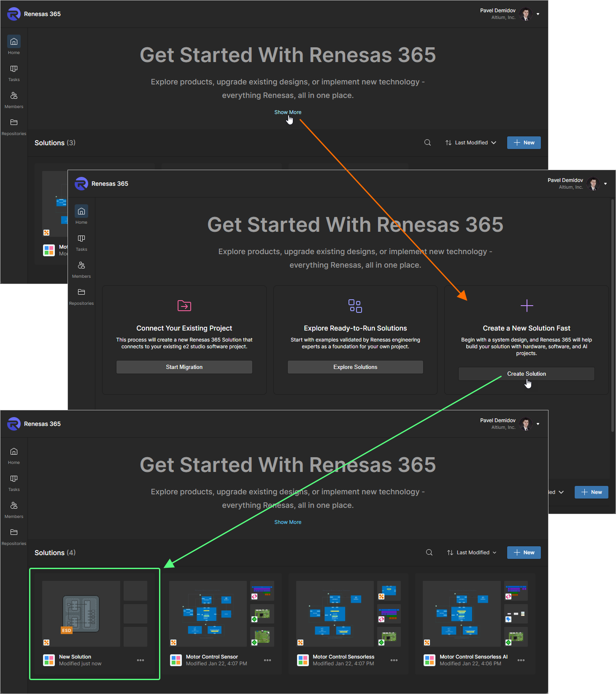Click the New button in middle window
This screenshot has height=694, width=616.
(x=592, y=492)
